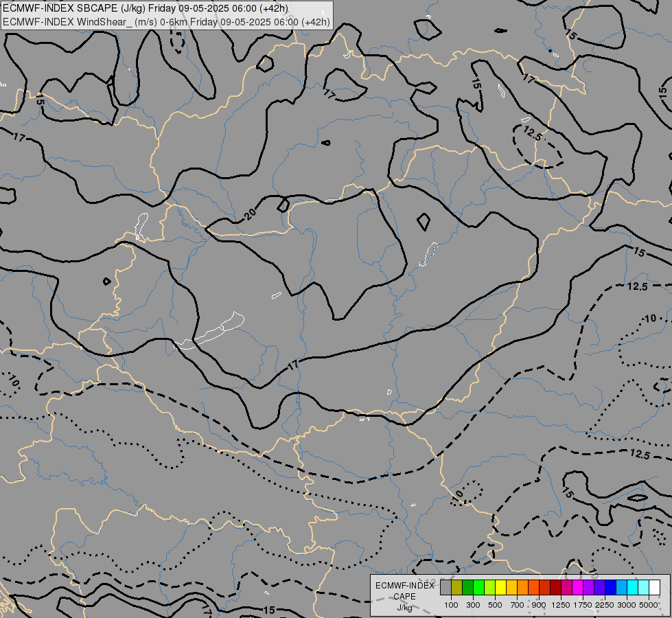Image resolution: width=672 pixels, height=618 pixels.
Task: Click the 700 value on the legend scale
Action: tap(518, 605)
